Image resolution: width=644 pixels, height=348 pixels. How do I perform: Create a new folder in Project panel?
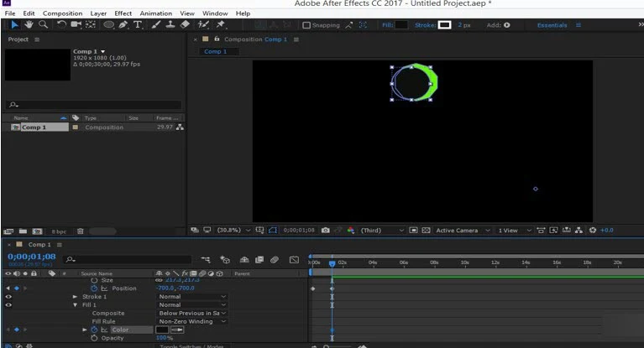point(23,231)
